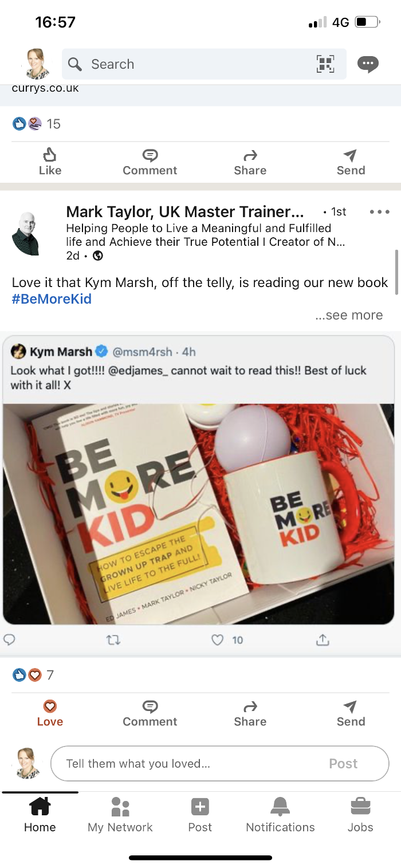Open the three-dot menu on Mark Taylor's post
This screenshot has height=868, width=401.
[x=379, y=212]
